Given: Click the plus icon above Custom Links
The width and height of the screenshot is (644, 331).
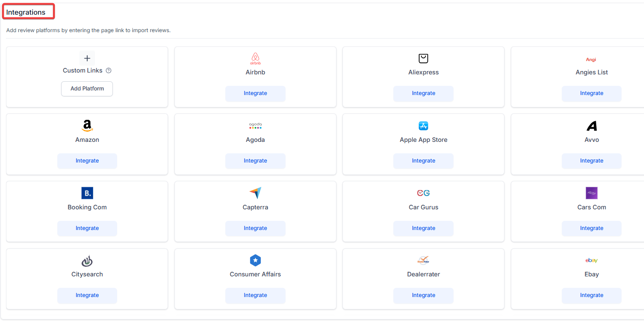Looking at the screenshot, I should pyautogui.click(x=87, y=58).
